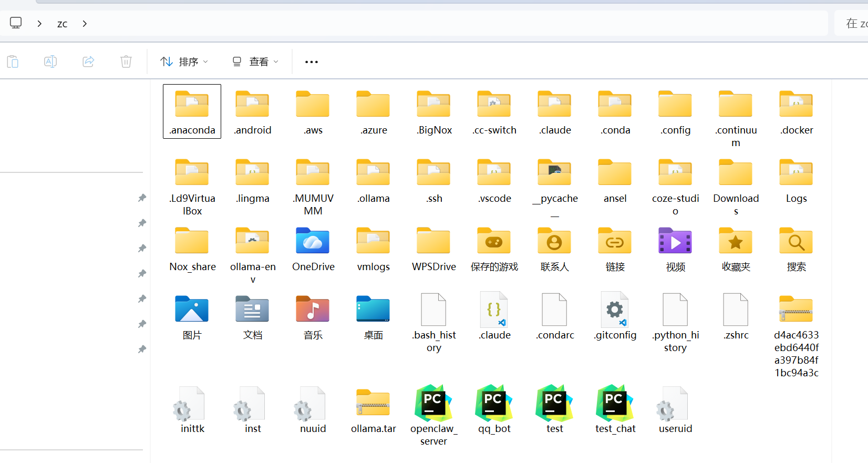
Task: Open the 保存的游戏 saved games folder
Action: pos(494,248)
